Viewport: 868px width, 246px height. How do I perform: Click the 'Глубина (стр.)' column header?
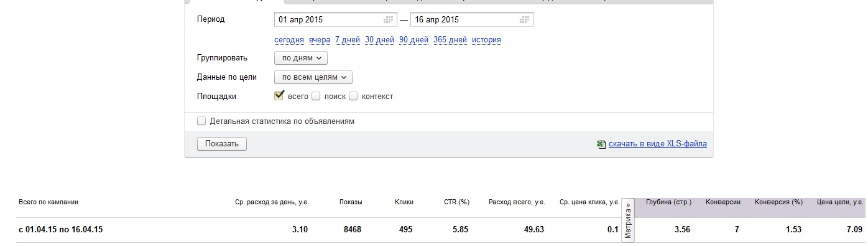668,202
